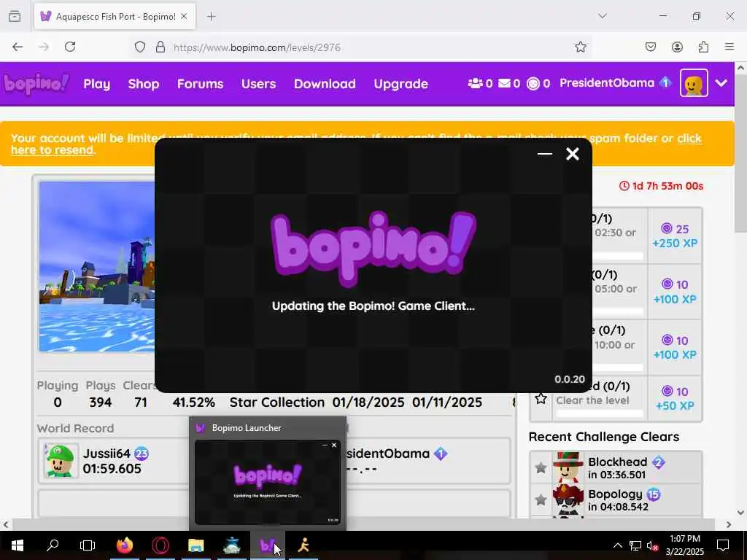This screenshot has width=747, height=560.
Task: Open File Explorer from the taskbar
Action: [196, 545]
